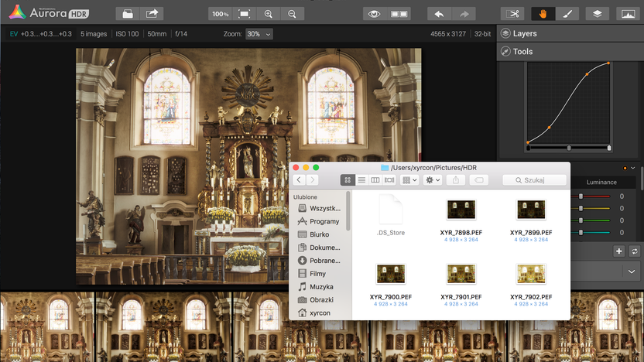Select XYR_7899.PEF file

pyautogui.click(x=531, y=220)
